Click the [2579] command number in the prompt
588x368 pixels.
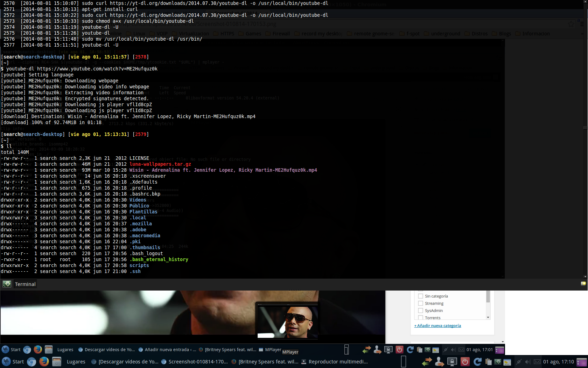coord(141,134)
